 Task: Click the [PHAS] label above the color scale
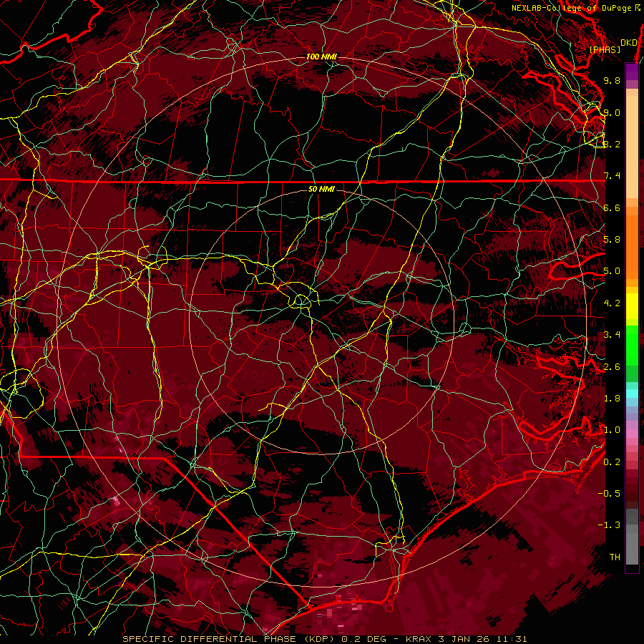[x=605, y=49]
